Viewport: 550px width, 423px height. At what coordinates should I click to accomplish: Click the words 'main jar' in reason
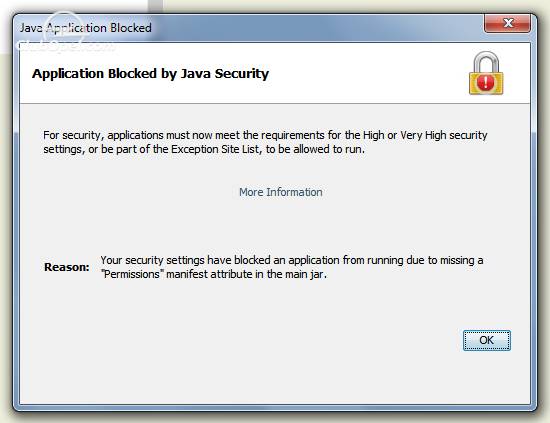(x=305, y=274)
